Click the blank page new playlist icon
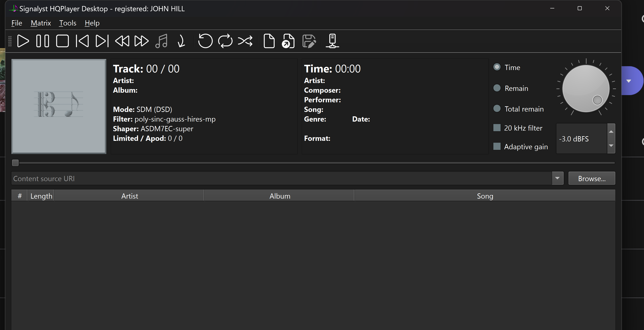The height and width of the screenshot is (330, 644). (269, 41)
